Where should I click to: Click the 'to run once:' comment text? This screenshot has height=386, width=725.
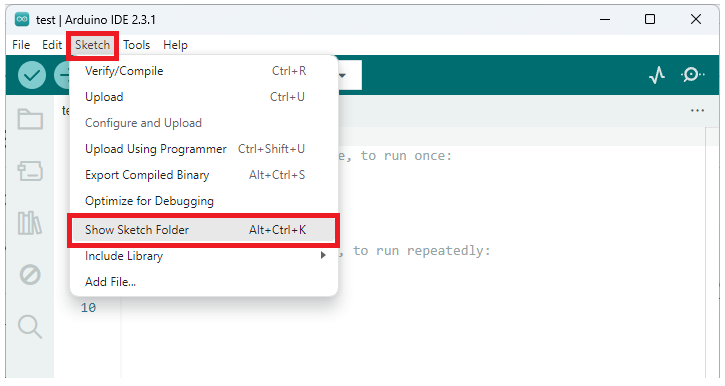(x=406, y=156)
